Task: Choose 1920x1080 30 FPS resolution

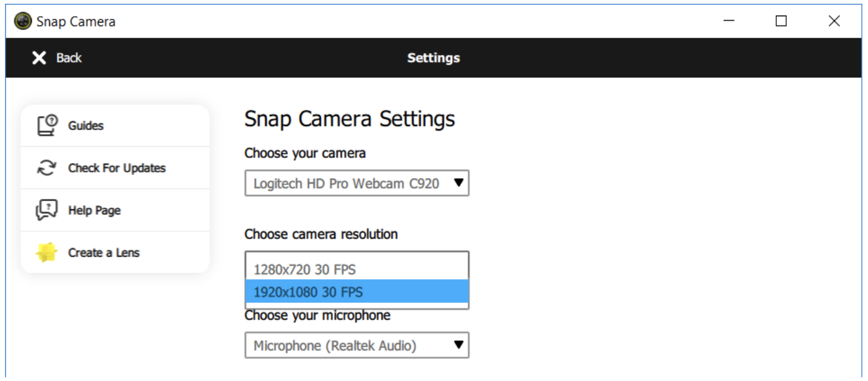Action: [x=357, y=292]
